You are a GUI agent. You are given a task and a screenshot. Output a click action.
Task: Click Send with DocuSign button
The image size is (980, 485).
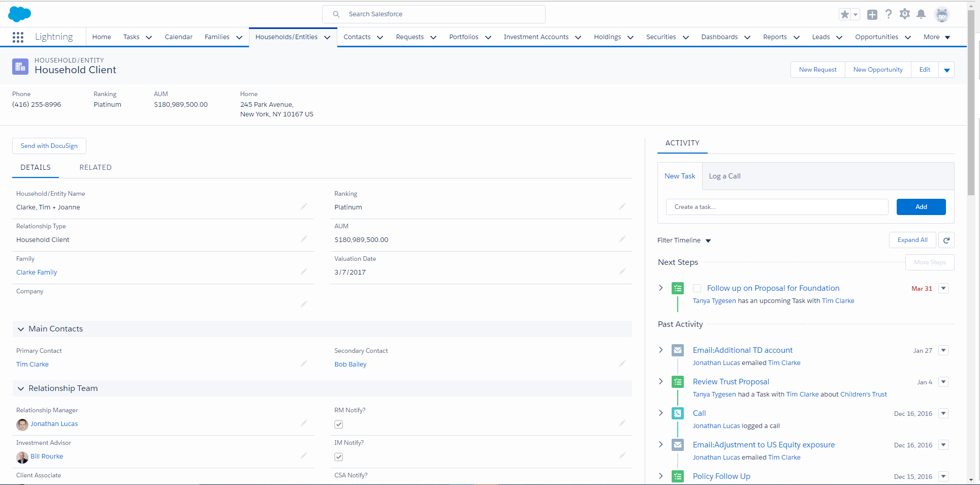coord(49,146)
